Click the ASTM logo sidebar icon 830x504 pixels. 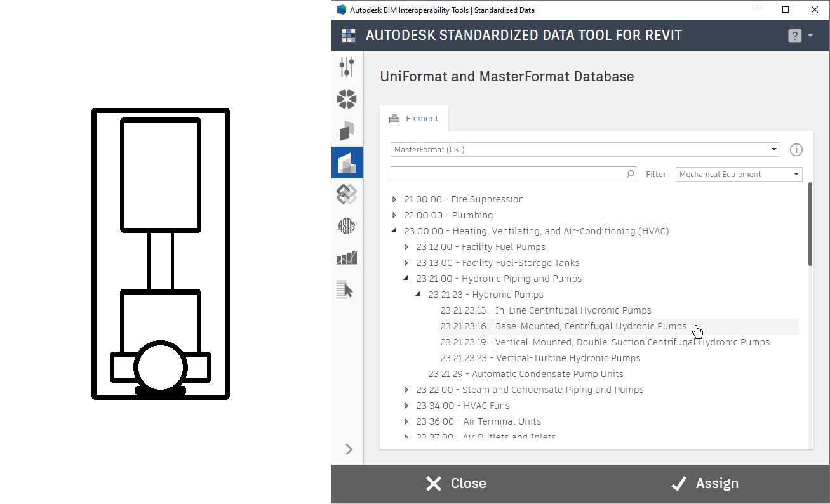tap(347, 226)
